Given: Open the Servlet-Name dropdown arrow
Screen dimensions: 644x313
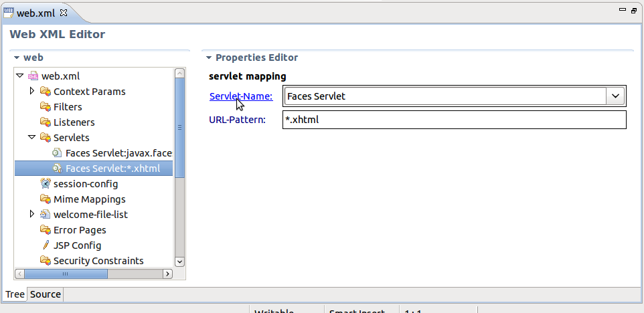Looking at the screenshot, I should tap(615, 96).
